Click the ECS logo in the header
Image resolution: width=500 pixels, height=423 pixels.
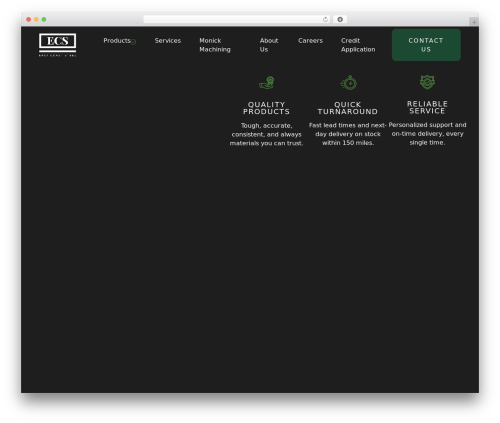(x=57, y=45)
